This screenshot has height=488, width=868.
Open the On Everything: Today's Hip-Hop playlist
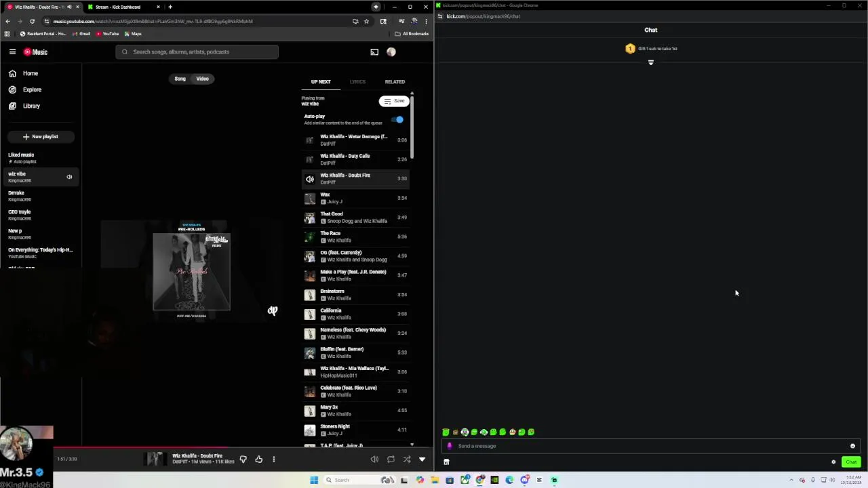(41, 253)
